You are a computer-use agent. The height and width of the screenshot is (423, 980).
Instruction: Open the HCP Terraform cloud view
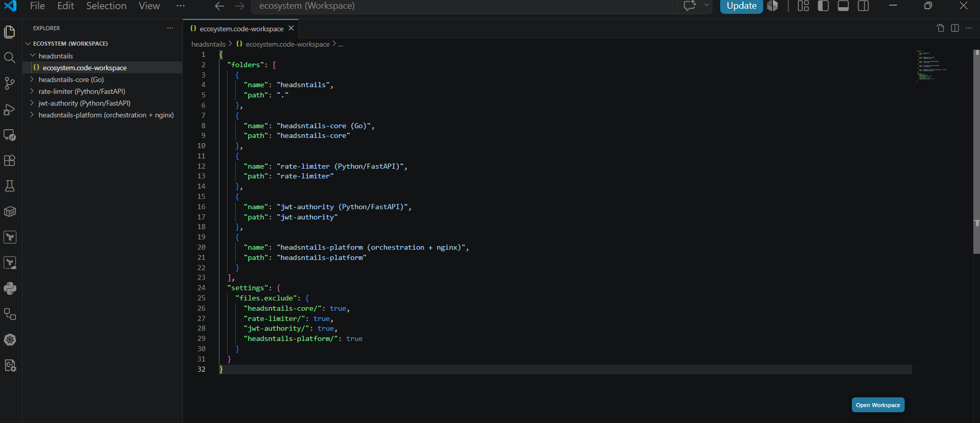(10, 263)
